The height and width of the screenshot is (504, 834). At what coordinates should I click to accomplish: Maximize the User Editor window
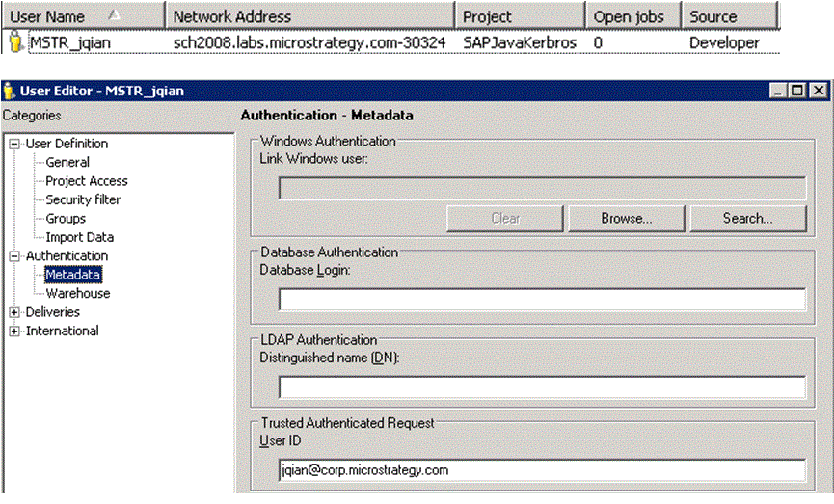(797, 91)
